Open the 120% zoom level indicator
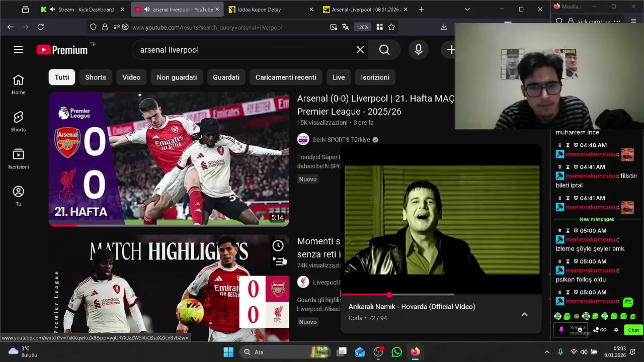The width and height of the screenshot is (644, 362). click(x=363, y=27)
